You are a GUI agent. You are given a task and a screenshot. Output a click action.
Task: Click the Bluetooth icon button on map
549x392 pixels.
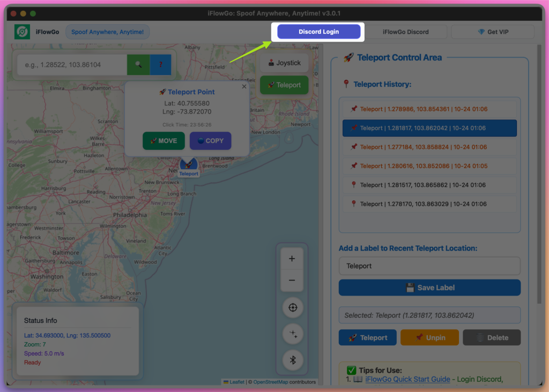[293, 360]
